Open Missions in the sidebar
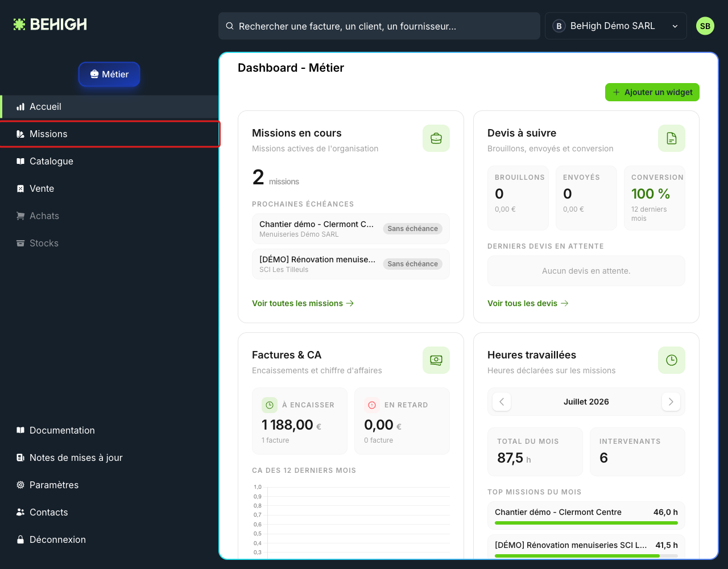Image resolution: width=728 pixels, height=569 pixels. coord(109,134)
